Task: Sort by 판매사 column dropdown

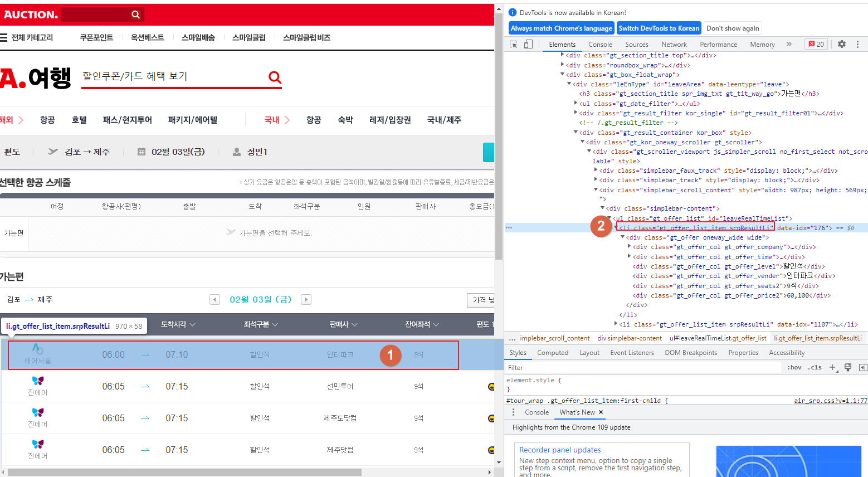Action: [x=343, y=324]
